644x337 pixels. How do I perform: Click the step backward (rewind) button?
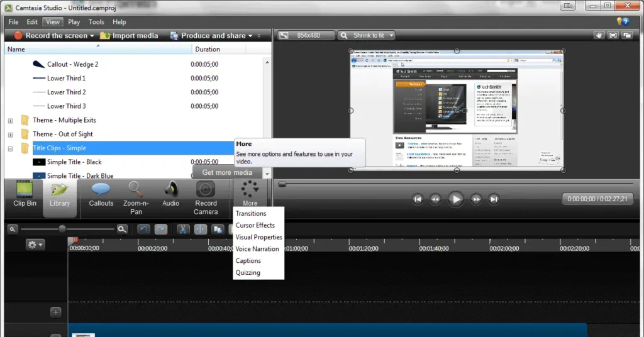click(x=435, y=199)
